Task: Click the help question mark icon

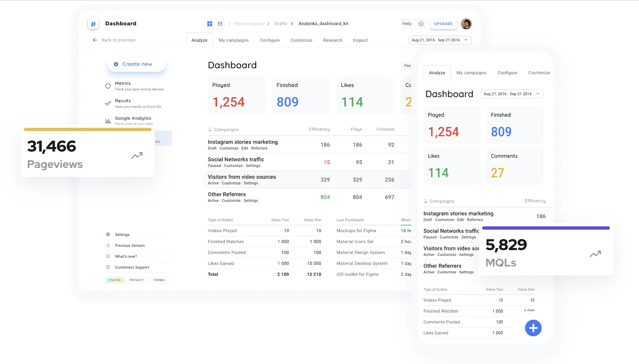Action: click(x=421, y=24)
